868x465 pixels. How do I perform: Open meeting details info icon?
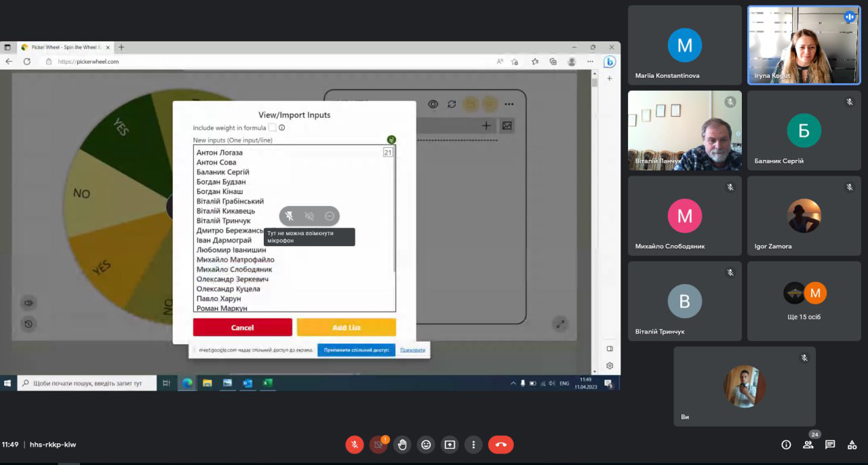[x=786, y=445]
